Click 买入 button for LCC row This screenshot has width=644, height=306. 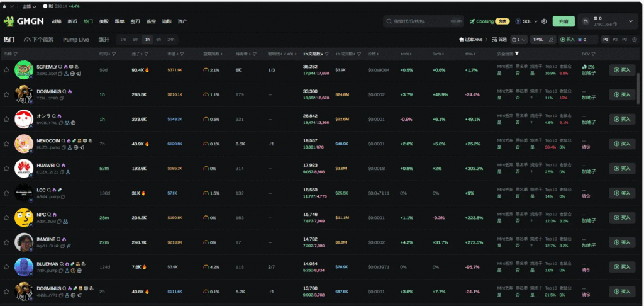(621, 193)
